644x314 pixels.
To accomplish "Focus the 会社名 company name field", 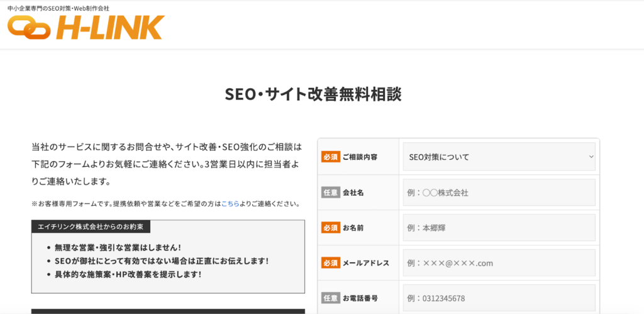I will tap(499, 193).
